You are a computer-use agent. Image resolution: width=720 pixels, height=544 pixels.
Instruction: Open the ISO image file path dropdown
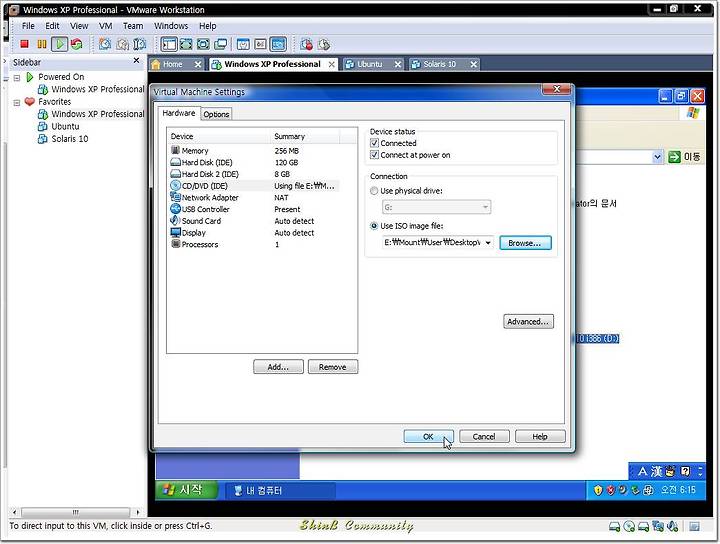[x=488, y=242]
